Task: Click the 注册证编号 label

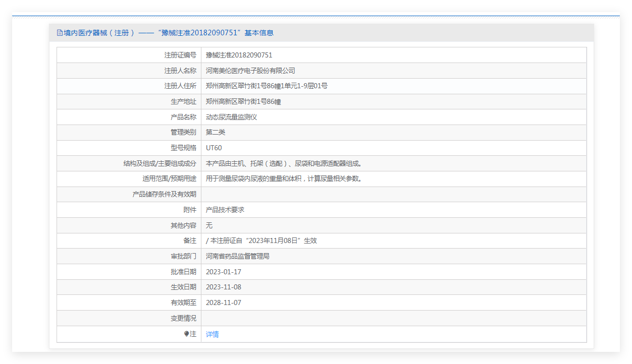Action: tap(180, 55)
